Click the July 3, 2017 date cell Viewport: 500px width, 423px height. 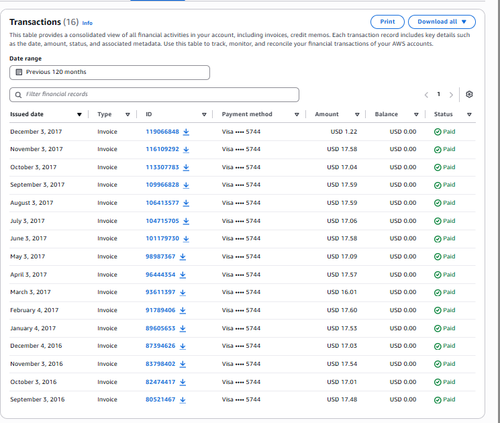(x=27, y=221)
